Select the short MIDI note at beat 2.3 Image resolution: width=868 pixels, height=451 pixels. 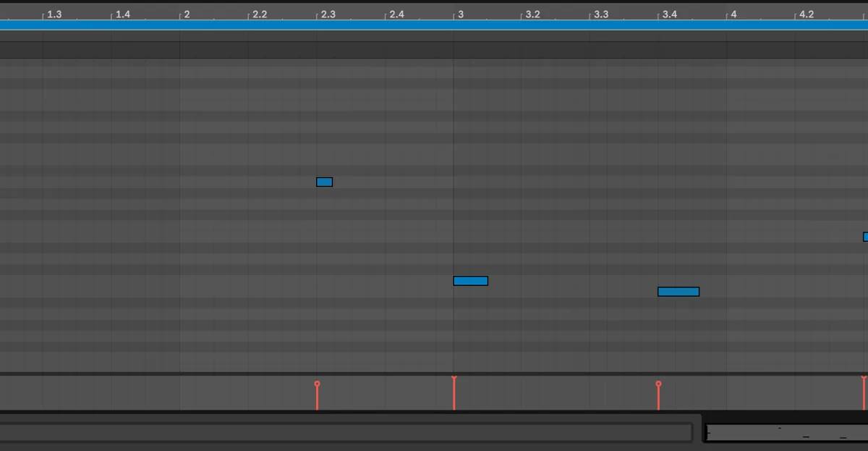324,182
